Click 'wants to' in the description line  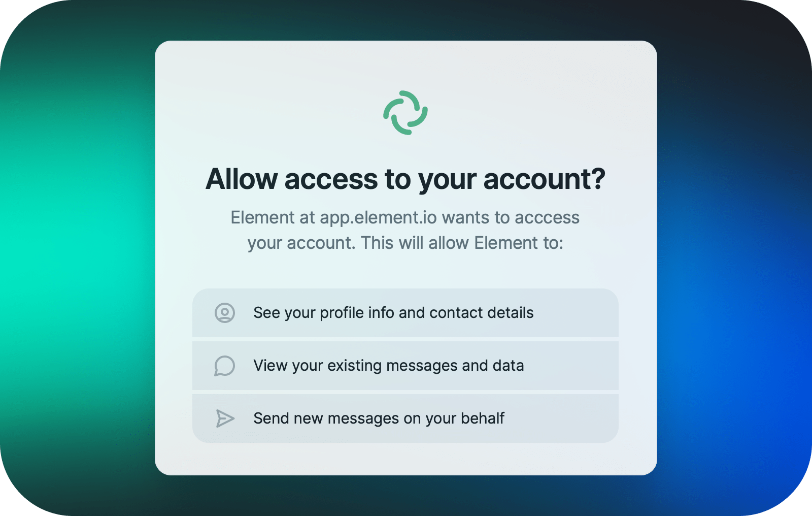click(x=476, y=218)
